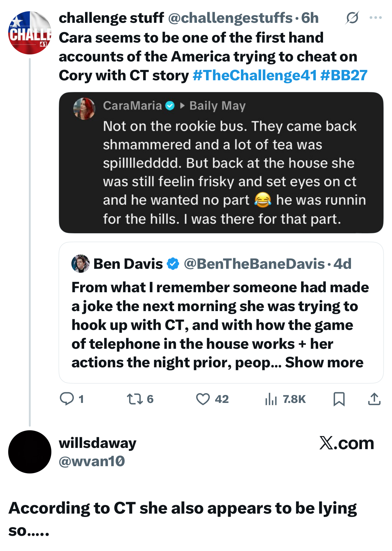Screen dimensions: 392x551
Task: Open the three-dot more options menu
Action: [376, 18]
